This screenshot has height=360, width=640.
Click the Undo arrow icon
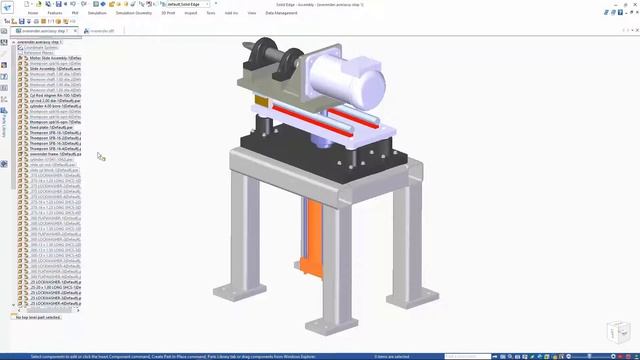click(x=73, y=4)
